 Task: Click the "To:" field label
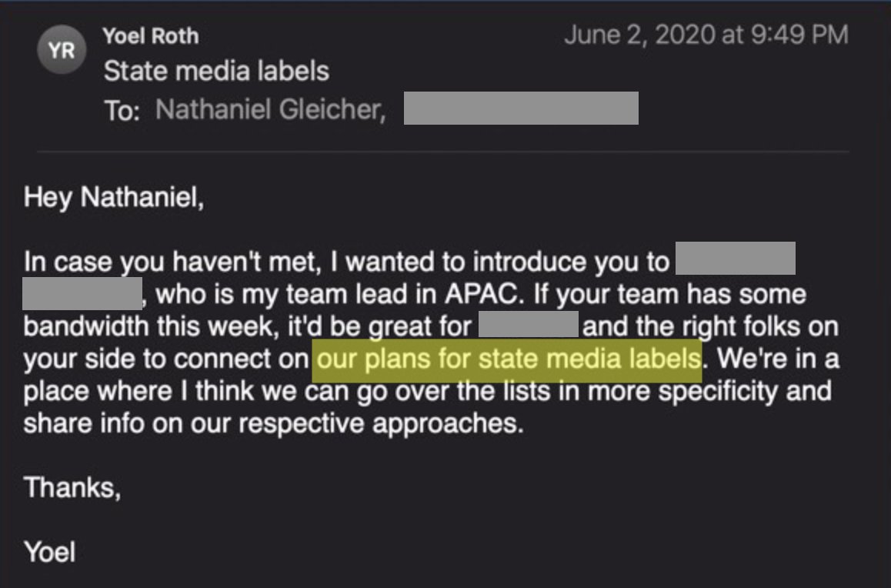pos(122,111)
